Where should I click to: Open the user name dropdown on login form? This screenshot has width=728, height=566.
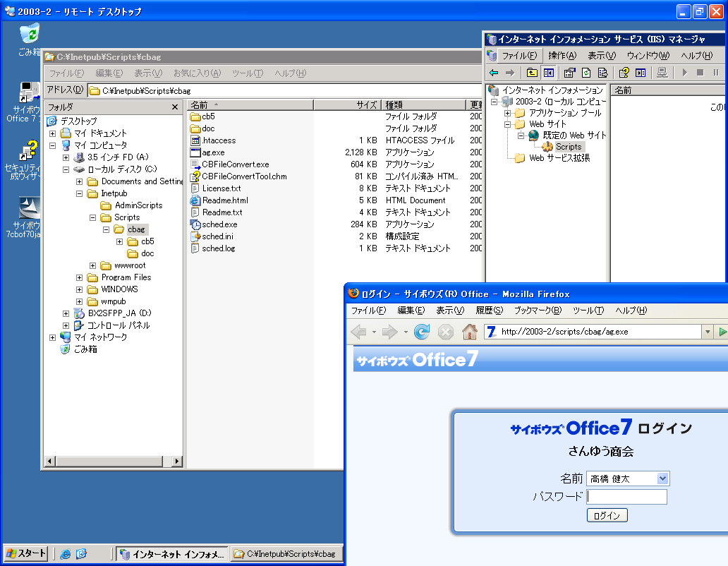pyautogui.click(x=662, y=478)
